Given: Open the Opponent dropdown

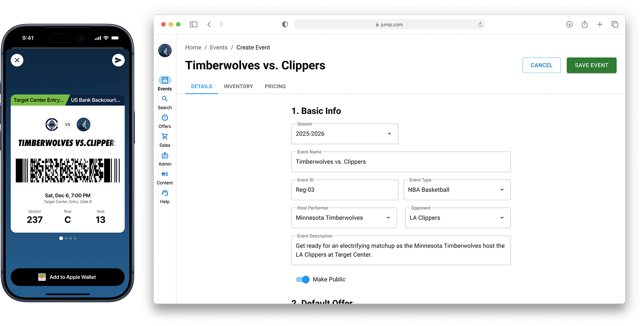Looking at the screenshot, I should (x=458, y=218).
